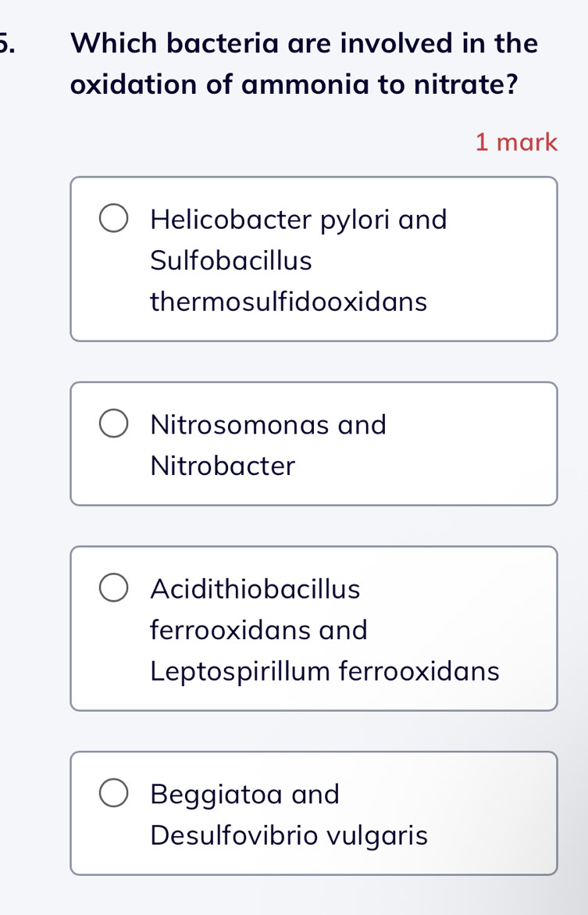Select the Beggiatoa and Desulfovibrio vulgaris radio button

[x=113, y=794]
